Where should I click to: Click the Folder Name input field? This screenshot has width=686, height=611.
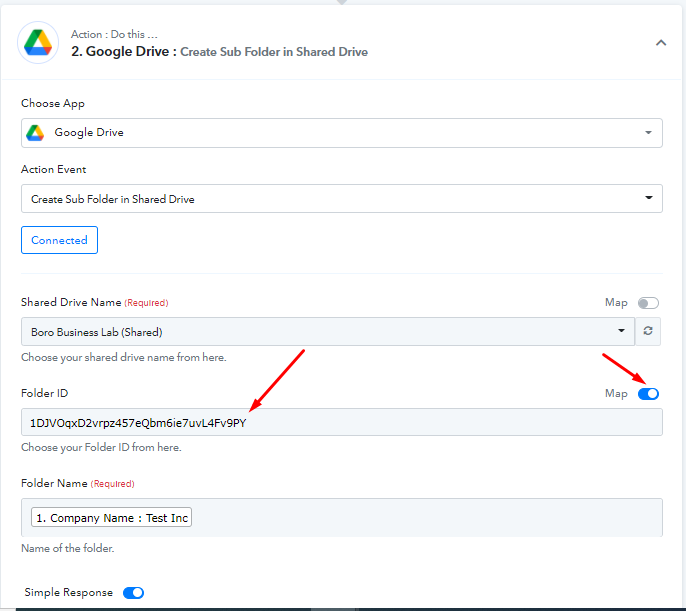coord(342,517)
